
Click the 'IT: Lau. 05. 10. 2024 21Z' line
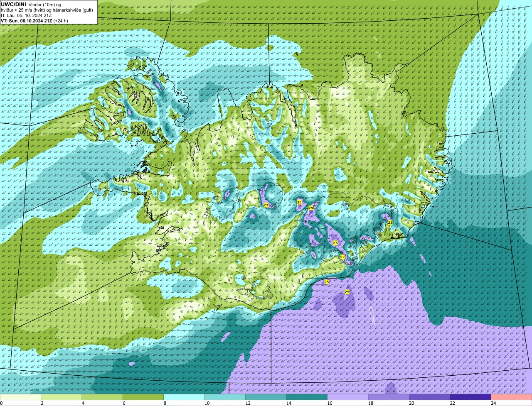(26, 15)
